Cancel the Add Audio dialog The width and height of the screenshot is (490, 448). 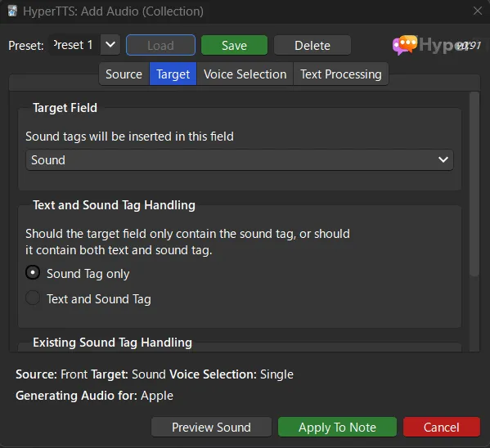441,427
